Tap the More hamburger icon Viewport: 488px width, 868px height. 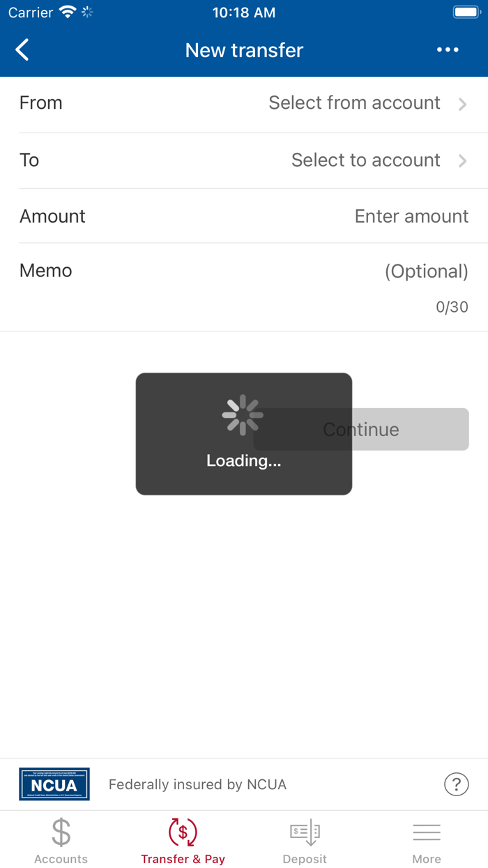(x=427, y=832)
